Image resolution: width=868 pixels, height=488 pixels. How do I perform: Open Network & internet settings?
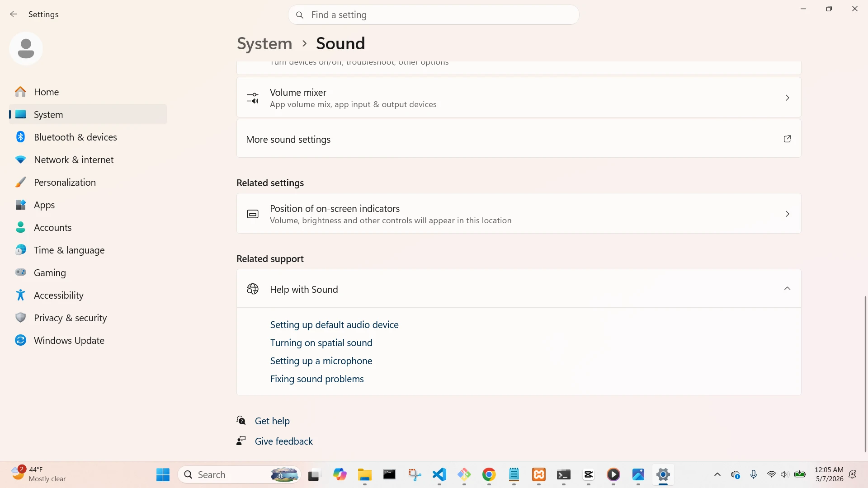[x=88, y=160]
